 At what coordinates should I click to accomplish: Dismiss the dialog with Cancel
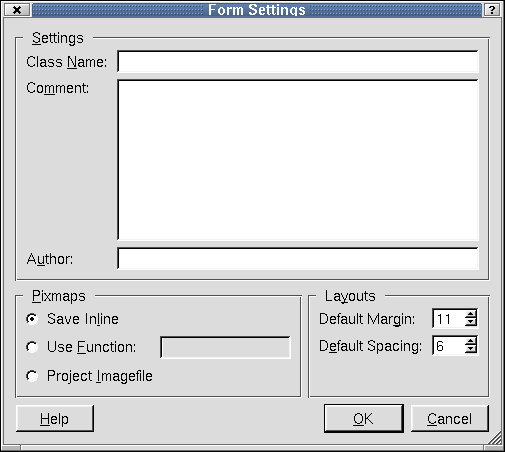[450, 419]
